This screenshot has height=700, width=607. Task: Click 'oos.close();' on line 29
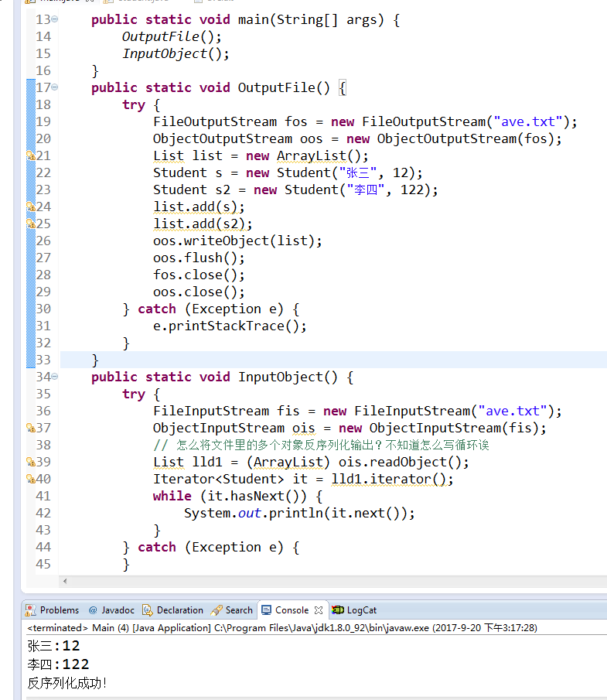199,292
